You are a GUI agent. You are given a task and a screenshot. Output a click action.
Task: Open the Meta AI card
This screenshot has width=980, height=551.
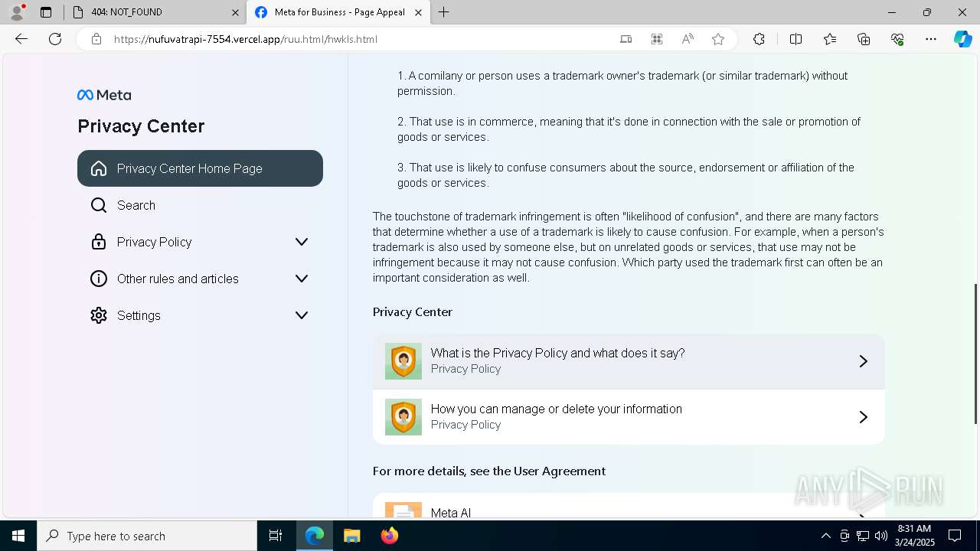[x=629, y=506]
